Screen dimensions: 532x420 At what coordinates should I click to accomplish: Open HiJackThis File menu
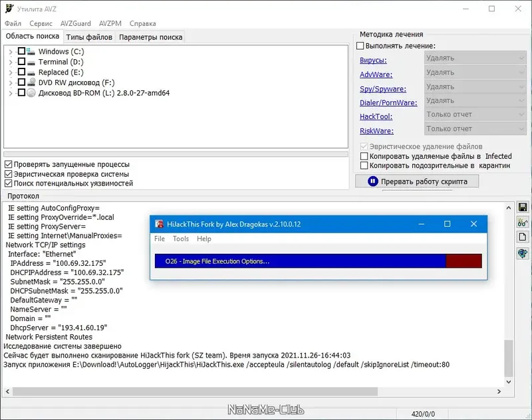coord(160,239)
